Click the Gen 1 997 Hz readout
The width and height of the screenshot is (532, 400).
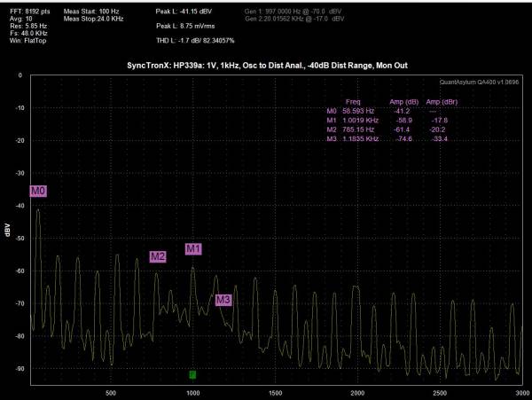293,12
